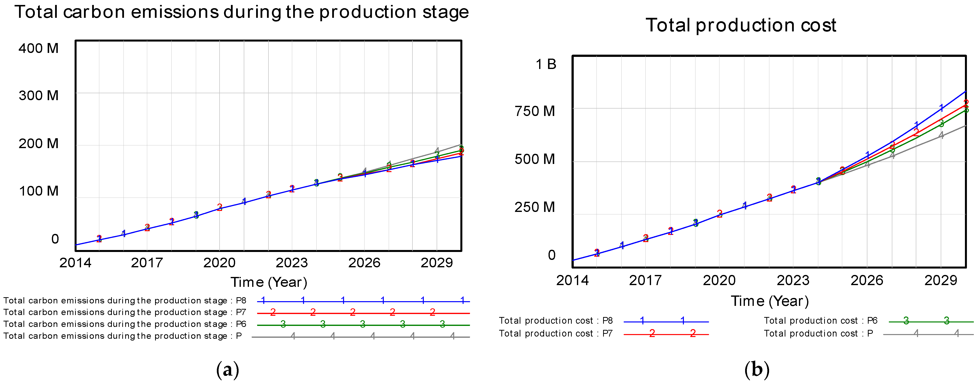Image resolution: width=980 pixels, height=385 pixels.
Task: Click the blue P8 curve endpoint in chart (b)
Action: [965, 91]
